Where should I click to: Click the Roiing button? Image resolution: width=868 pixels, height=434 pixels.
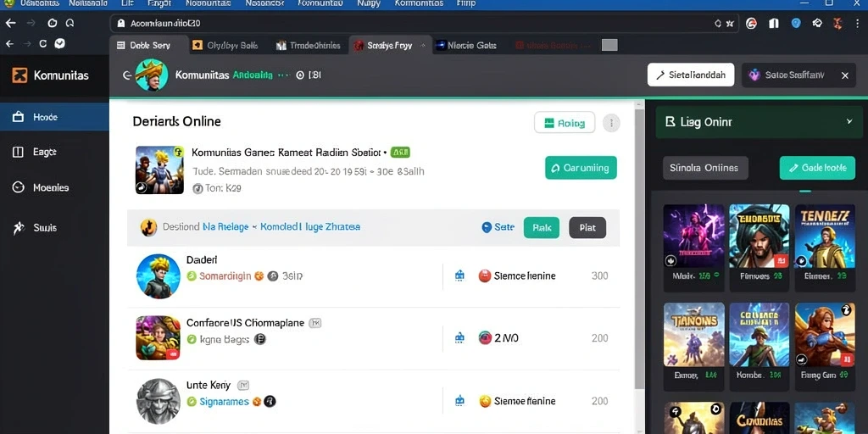(x=565, y=123)
